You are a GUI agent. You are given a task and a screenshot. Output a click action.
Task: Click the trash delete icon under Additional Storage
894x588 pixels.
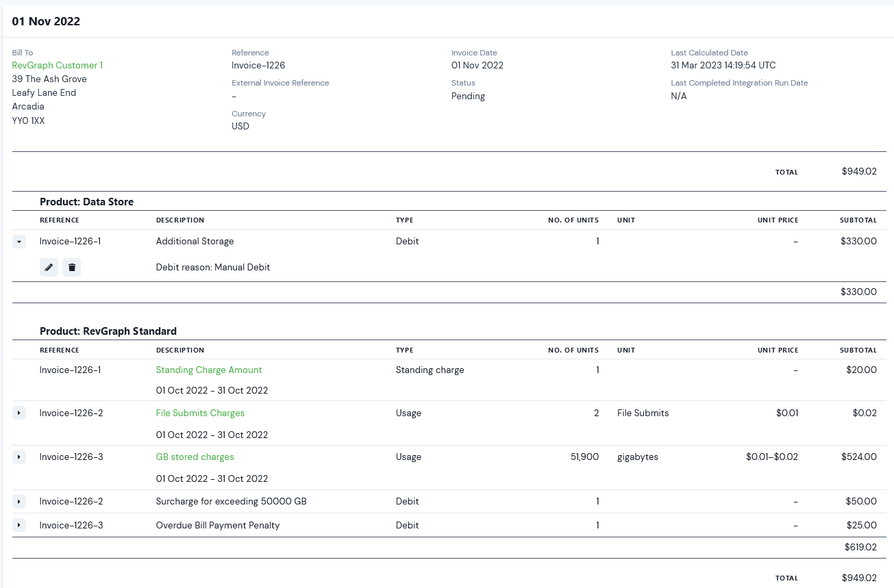point(71,267)
